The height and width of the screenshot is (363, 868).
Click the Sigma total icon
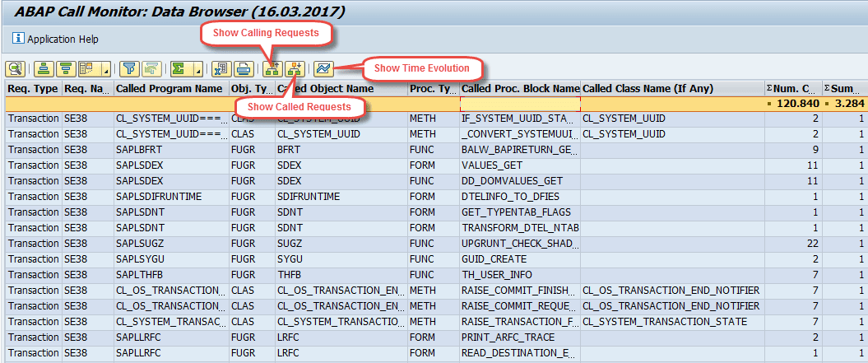tap(179, 68)
